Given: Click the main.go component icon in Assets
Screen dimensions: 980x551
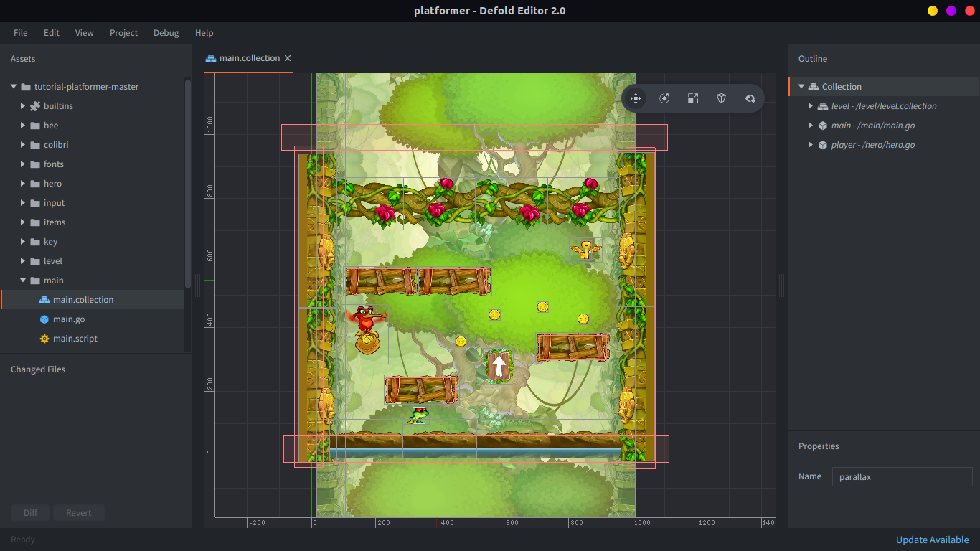Looking at the screenshot, I should pyautogui.click(x=44, y=319).
